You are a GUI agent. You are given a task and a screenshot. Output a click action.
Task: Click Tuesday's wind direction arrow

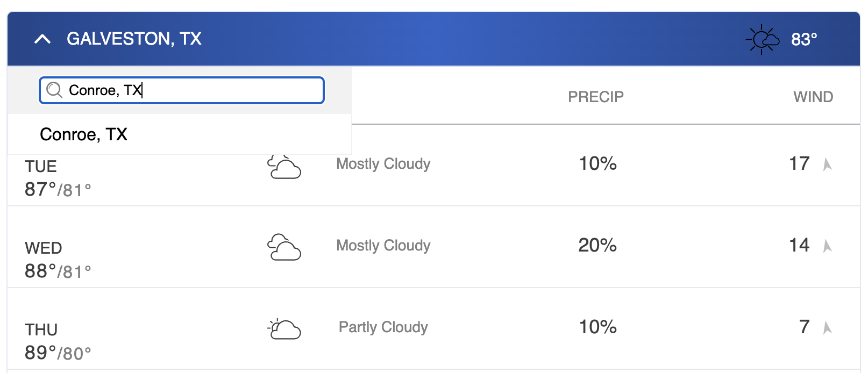[828, 164]
